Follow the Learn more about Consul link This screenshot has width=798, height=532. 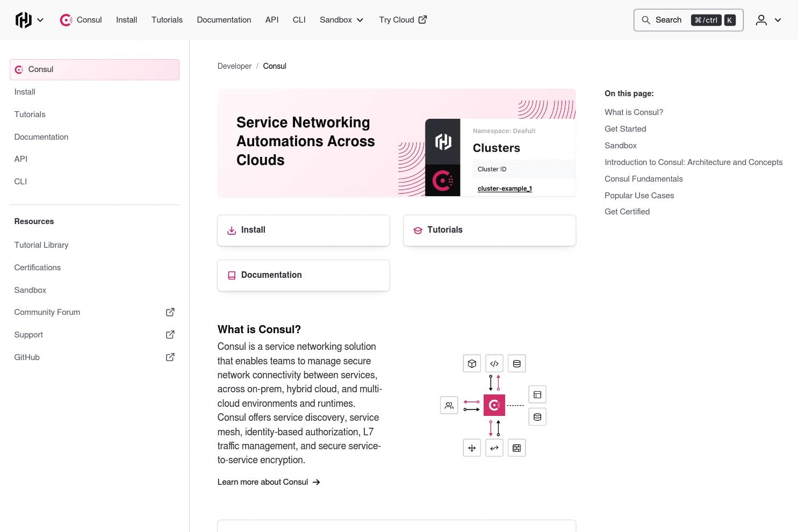pos(269,482)
